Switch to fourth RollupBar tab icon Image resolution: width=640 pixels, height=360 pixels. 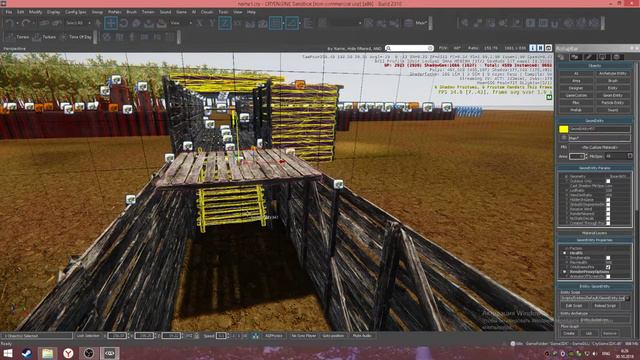click(603, 57)
